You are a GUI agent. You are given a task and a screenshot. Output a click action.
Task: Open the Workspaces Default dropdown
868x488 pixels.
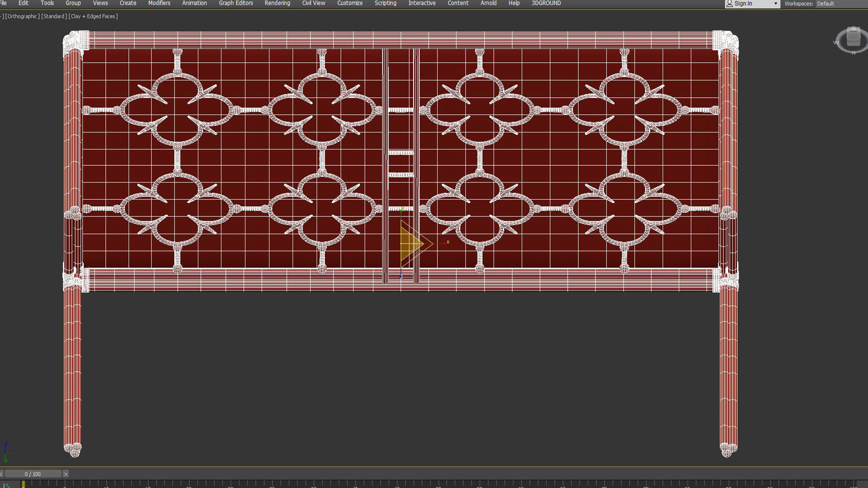[x=841, y=4]
